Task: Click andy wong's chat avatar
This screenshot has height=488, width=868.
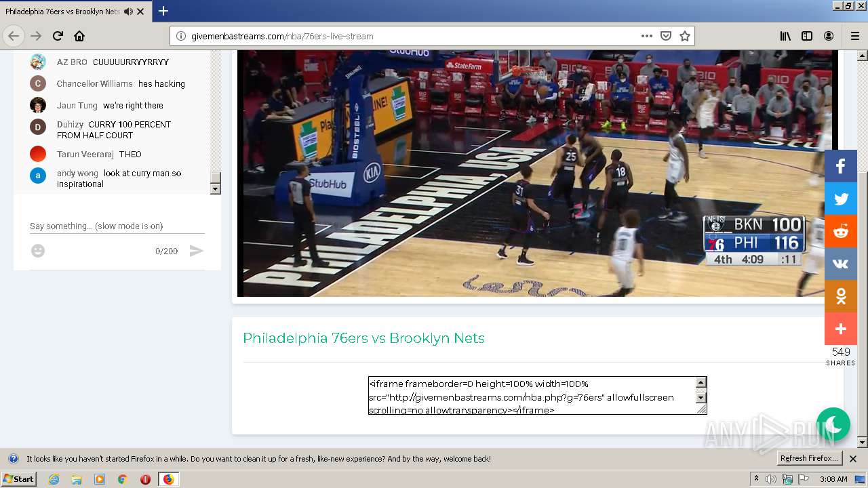Action: coord(38,176)
